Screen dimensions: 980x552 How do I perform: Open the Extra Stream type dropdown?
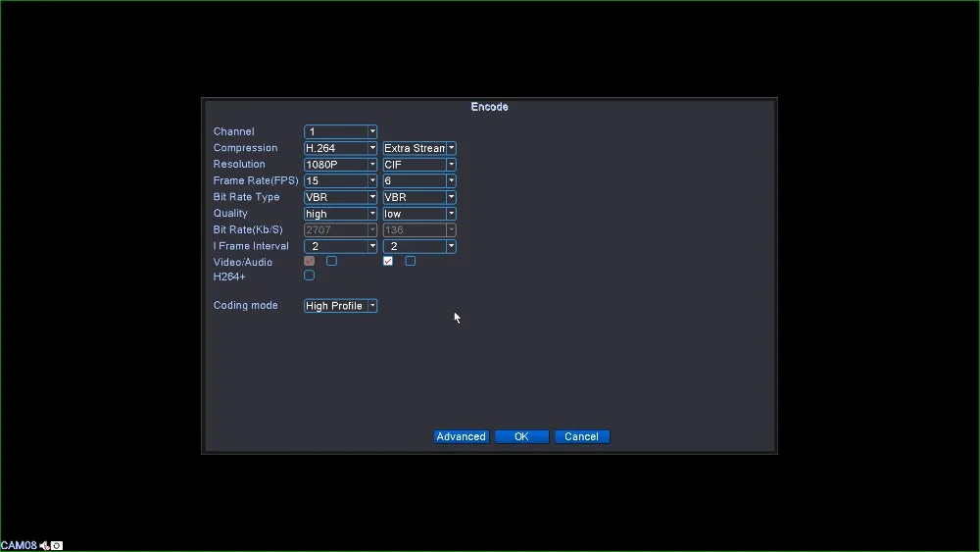click(419, 148)
